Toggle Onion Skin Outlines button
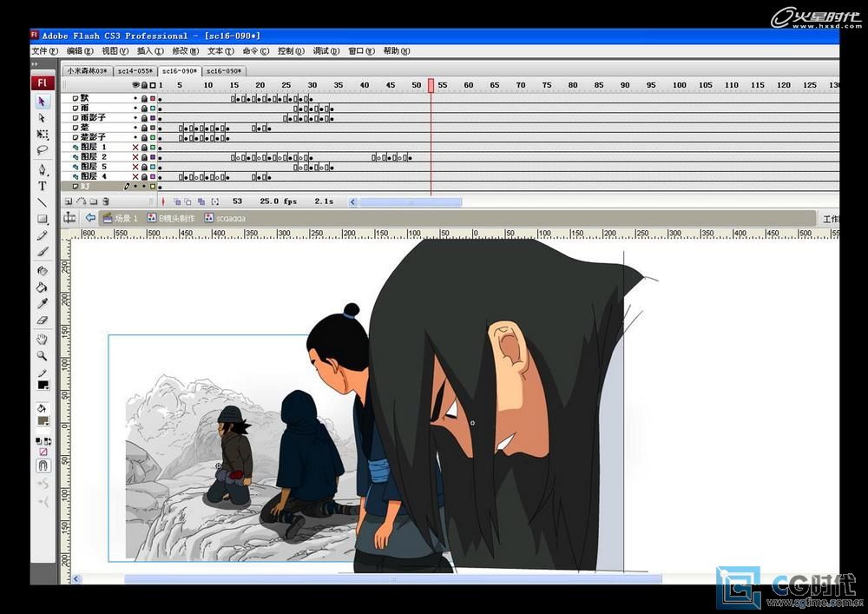Viewport: 868px width, 614px height. 188,201
